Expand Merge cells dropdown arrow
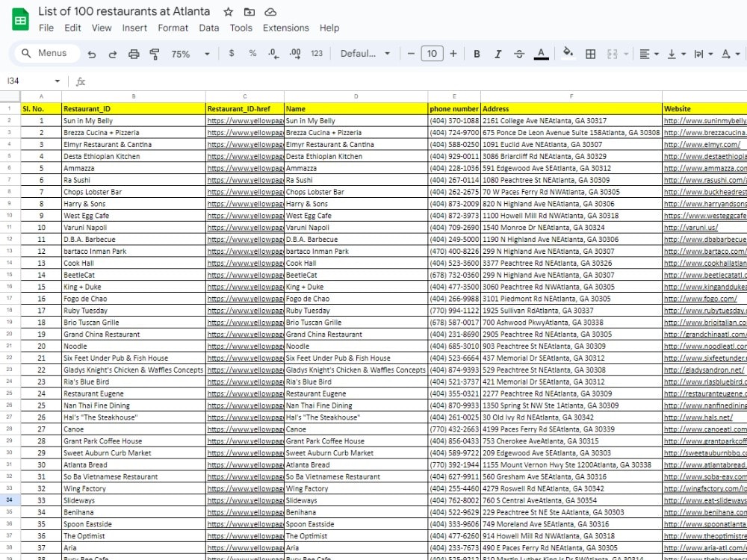The height and width of the screenshot is (560, 747). (626, 54)
